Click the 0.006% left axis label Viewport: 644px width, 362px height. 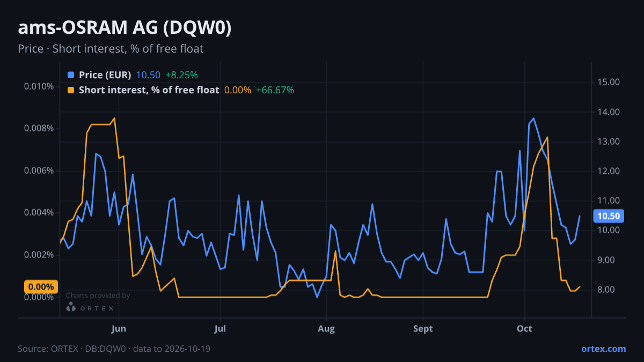click(39, 171)
